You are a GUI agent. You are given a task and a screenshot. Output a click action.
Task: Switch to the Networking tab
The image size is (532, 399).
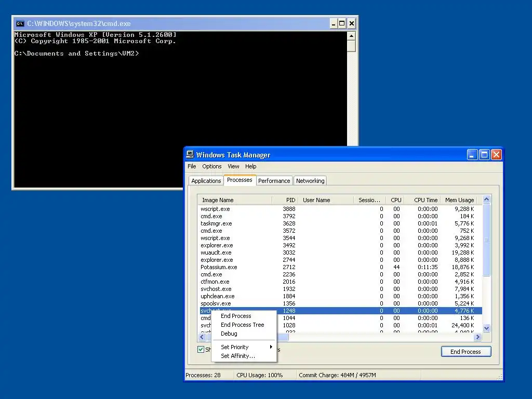coord(310,181)
